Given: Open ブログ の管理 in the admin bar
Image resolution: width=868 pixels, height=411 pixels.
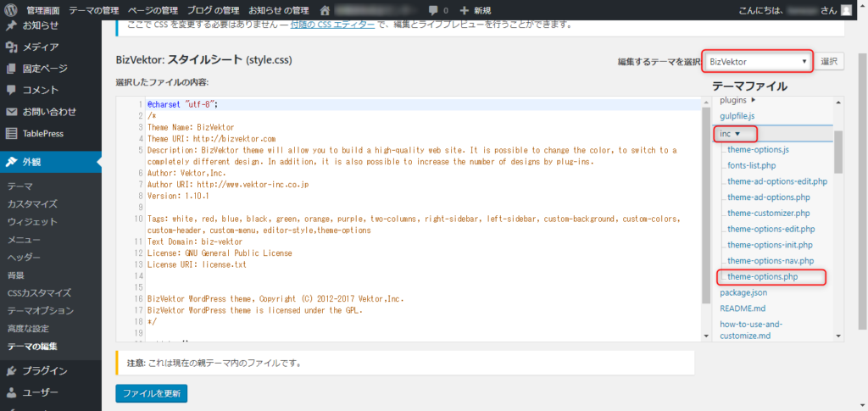Looking at the screenshot, I should 213,10.
